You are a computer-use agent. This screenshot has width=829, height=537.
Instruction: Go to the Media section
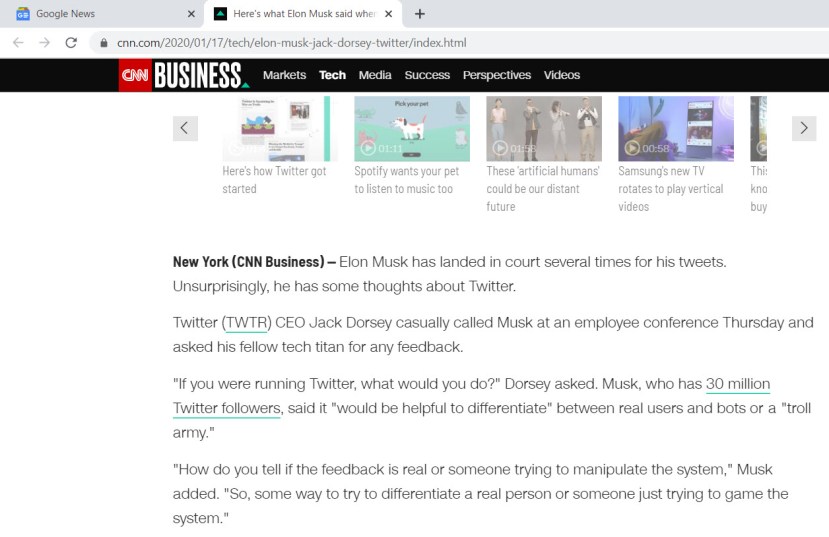pyautogui.click(x=375, y=75)
